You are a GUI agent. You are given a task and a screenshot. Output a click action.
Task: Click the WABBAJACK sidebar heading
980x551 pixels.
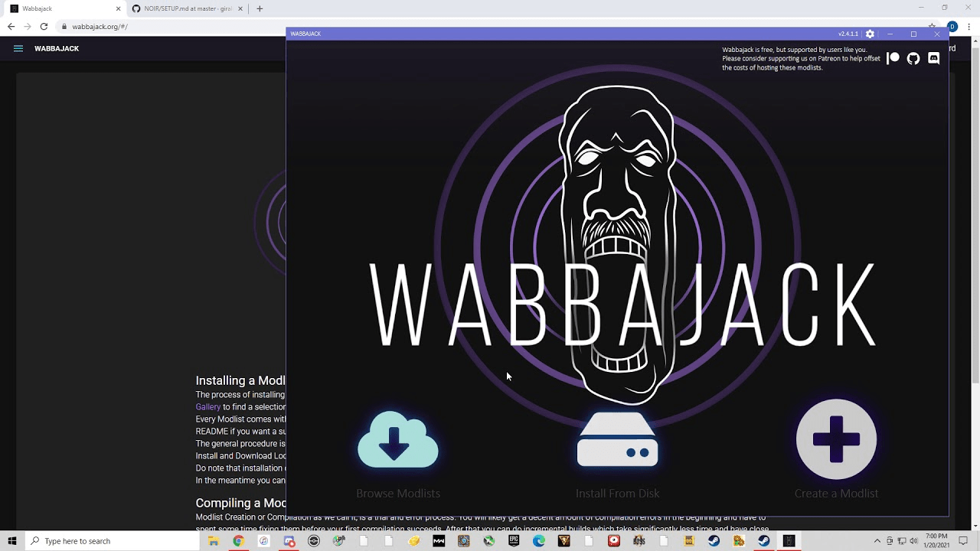57,48
